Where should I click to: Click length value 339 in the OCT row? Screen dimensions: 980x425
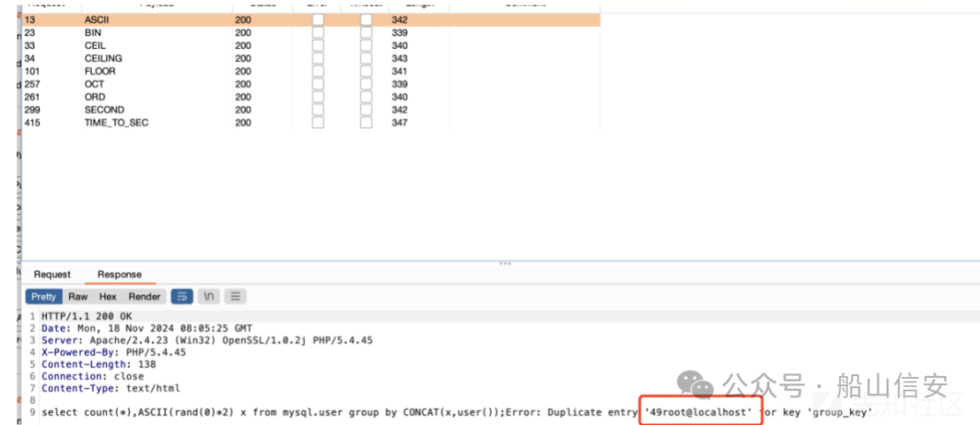399,84
